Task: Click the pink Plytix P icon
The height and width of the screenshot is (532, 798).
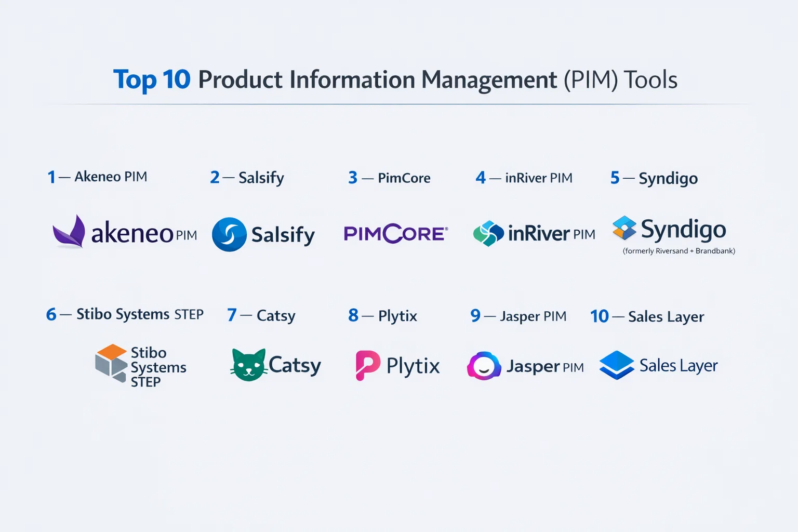Action: (367, 365)
